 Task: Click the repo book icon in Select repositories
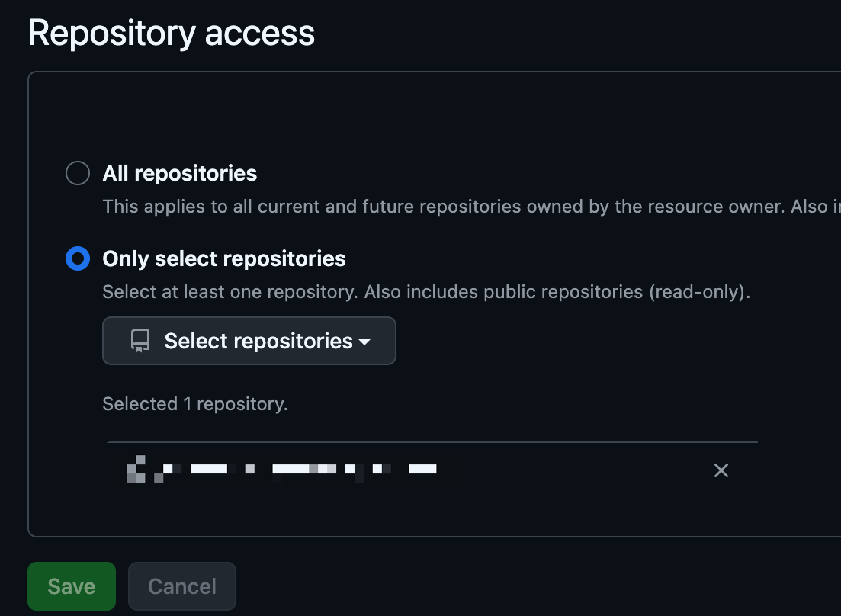140,341
